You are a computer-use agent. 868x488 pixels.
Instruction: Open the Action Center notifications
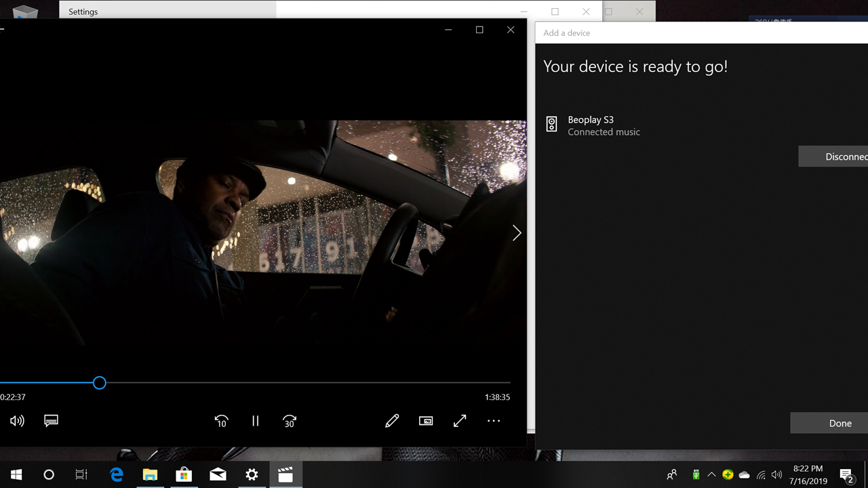click(x=846, y=474)
